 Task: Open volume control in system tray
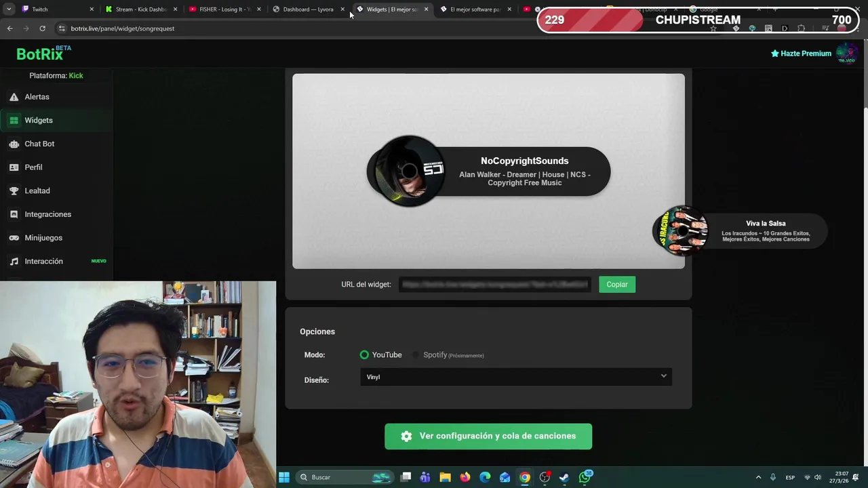(x=818, y=477)
